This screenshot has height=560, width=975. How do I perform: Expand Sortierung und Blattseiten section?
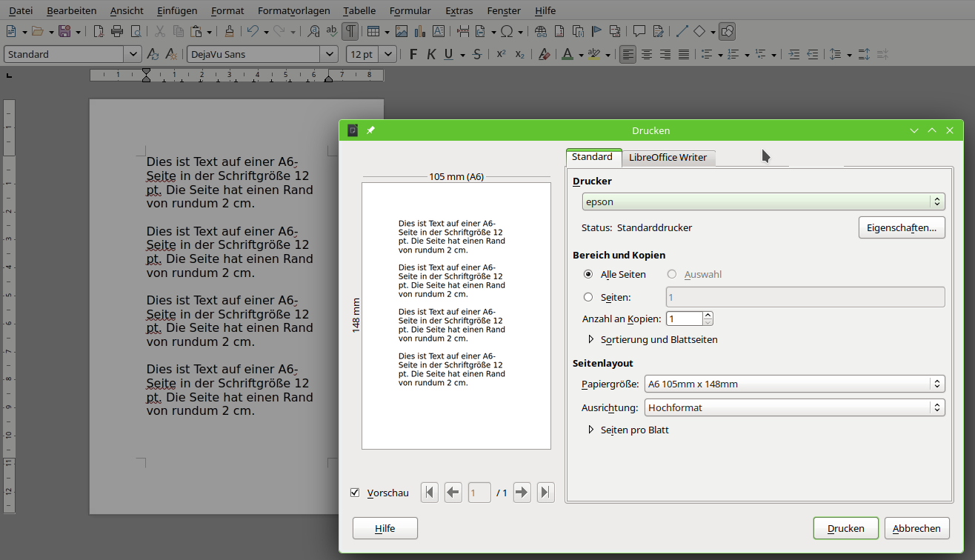[x=591, y=339]
